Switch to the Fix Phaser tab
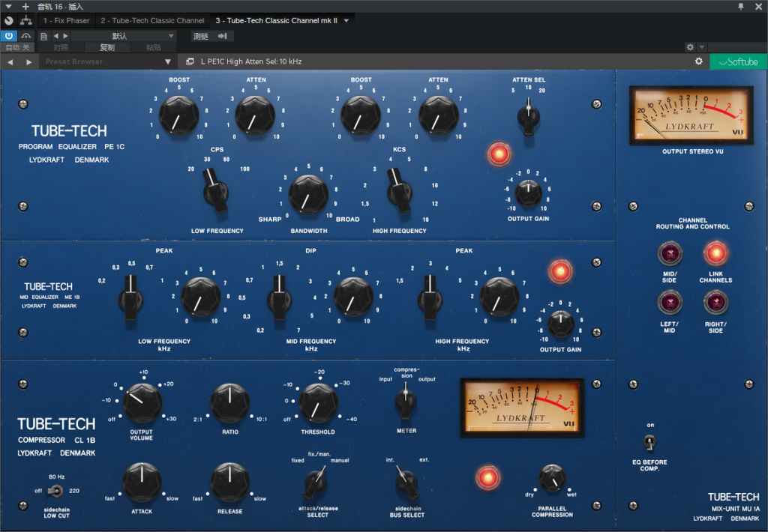768x532 pixels. click(67, 20)
